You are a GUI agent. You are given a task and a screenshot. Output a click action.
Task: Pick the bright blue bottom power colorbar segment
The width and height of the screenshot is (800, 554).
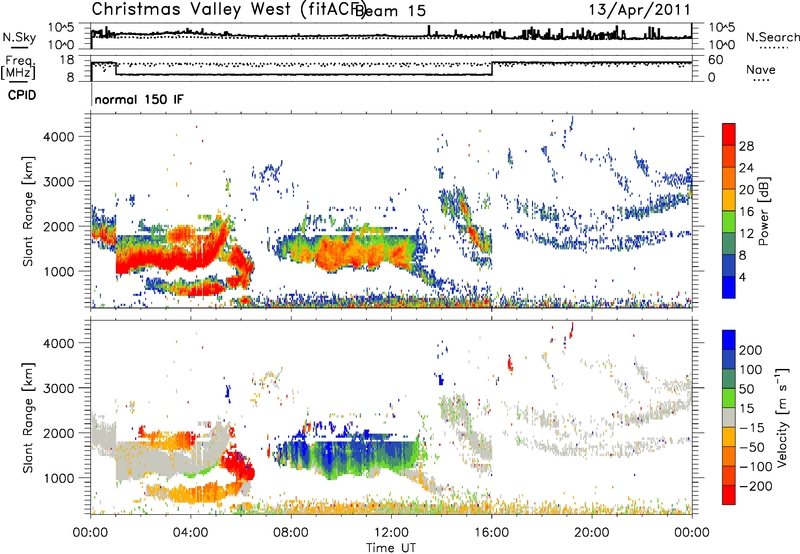click(x=729, y=287)
